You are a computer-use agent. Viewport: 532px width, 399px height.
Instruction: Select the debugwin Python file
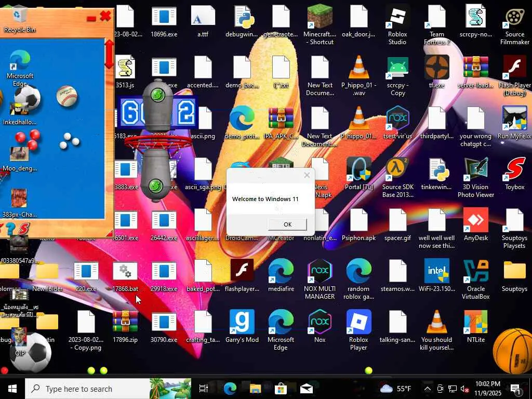242,21
